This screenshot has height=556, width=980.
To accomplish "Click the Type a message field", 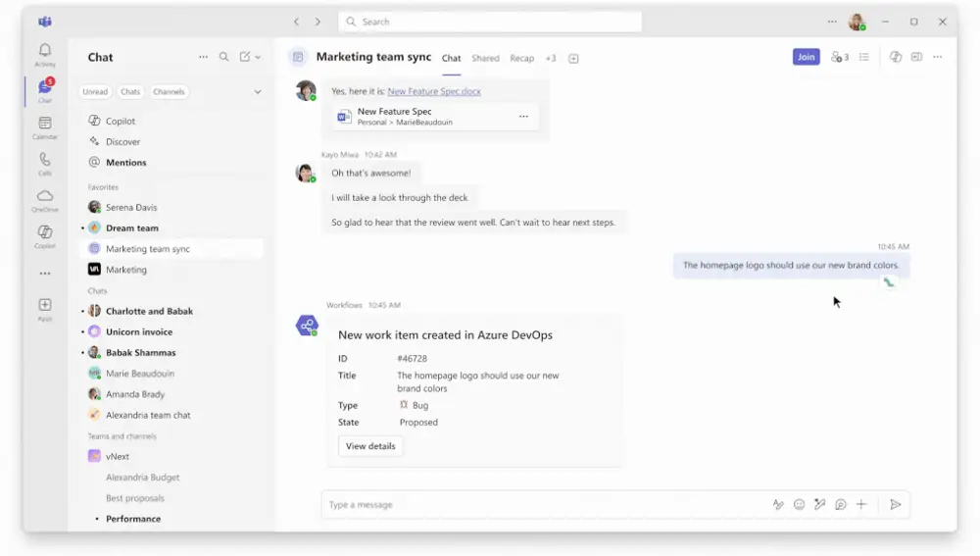I will click(x=544, y=504).
